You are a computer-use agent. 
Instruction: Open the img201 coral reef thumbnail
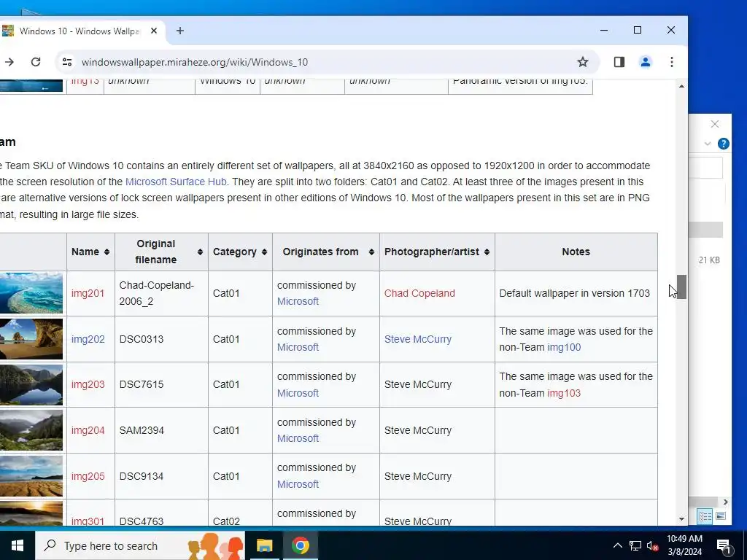tap(31, 293)
